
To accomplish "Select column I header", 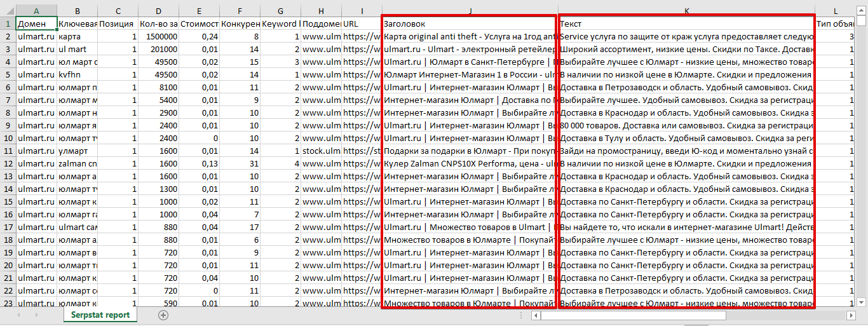I will click(362, 11).
